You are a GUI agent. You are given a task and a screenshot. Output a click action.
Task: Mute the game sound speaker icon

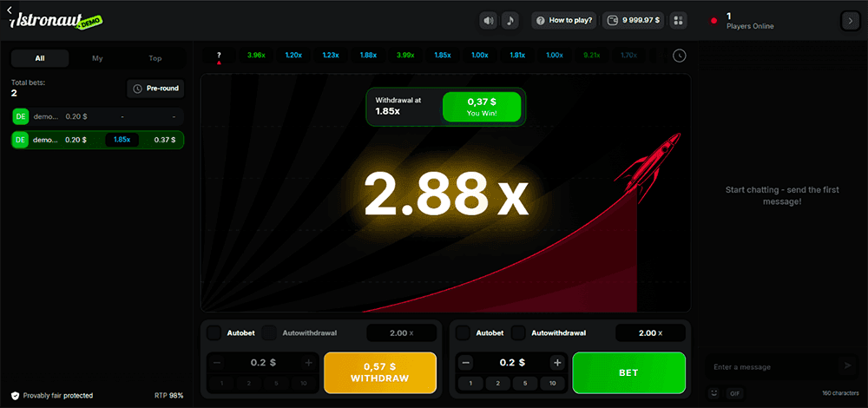(x=489, y=20)
